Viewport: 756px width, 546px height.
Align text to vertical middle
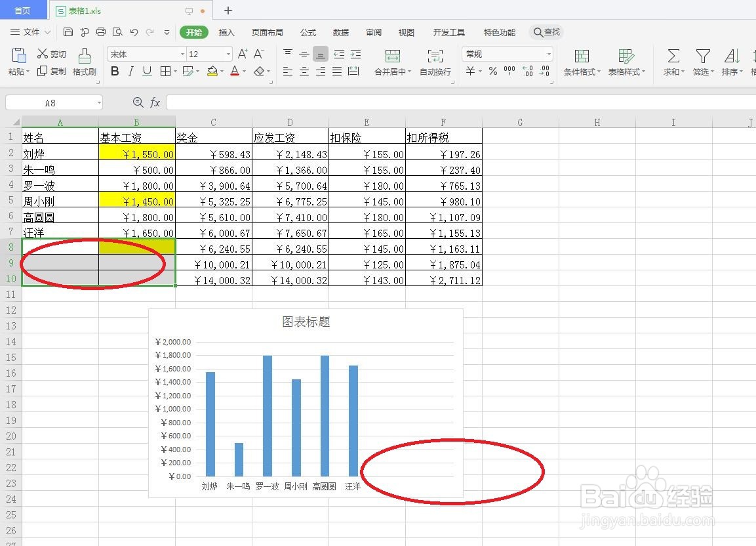click(304, 54)
